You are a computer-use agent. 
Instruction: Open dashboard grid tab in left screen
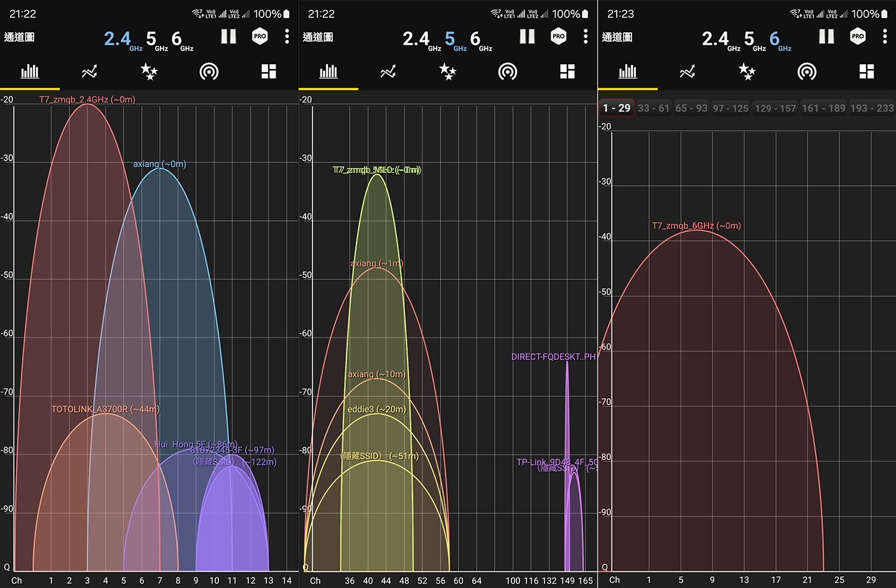[x=269, y=72]
